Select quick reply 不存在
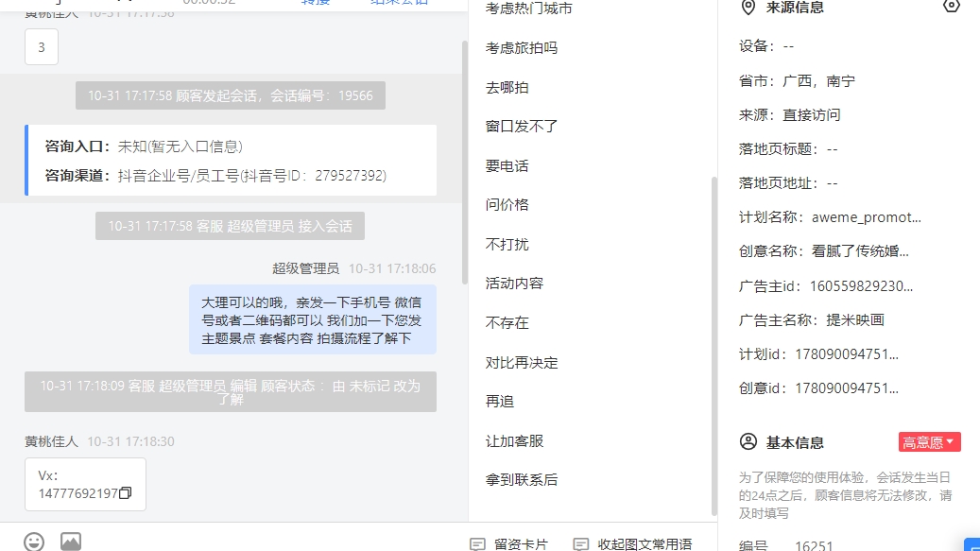Viewport: 980px width, 551px height. pos(507,323)
